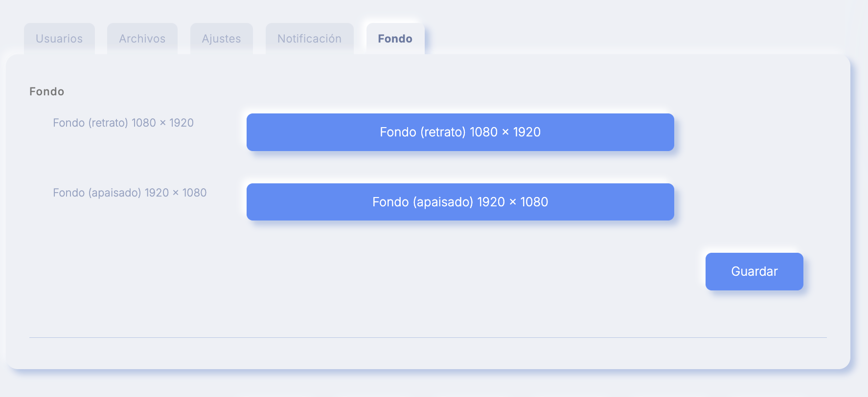Viewport: 868px width, 397px height.
Task: Save changes with the Guardar button
Action: point(754,271)
